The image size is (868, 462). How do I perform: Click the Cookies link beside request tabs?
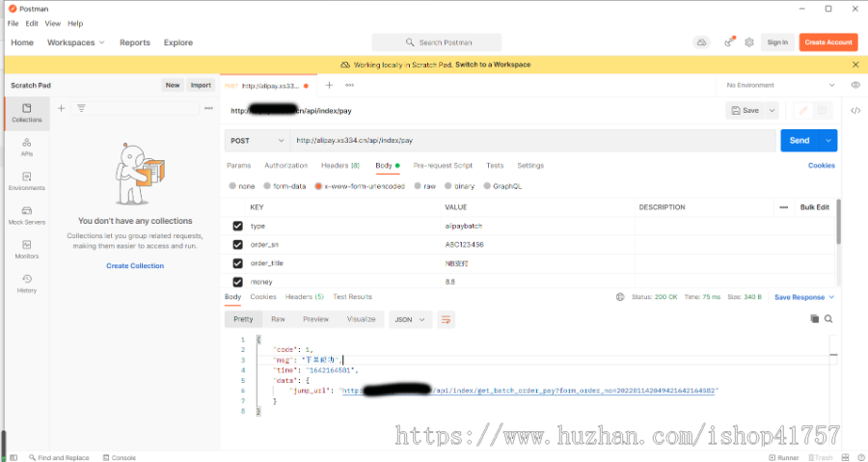coord(822,166)
